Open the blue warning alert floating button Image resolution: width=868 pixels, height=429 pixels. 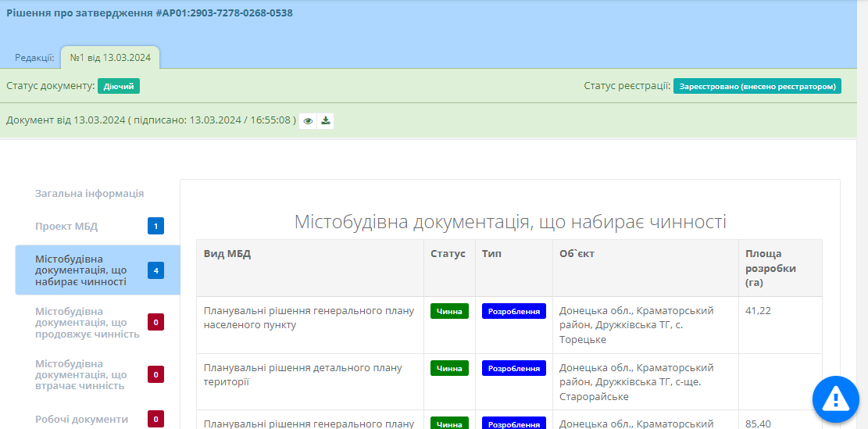pos(835,399)
